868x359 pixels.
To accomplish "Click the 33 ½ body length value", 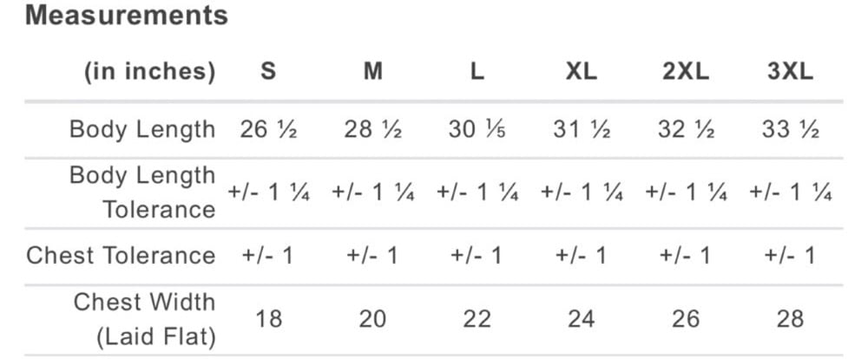I will pyautogui.click(x=790, y=130).
